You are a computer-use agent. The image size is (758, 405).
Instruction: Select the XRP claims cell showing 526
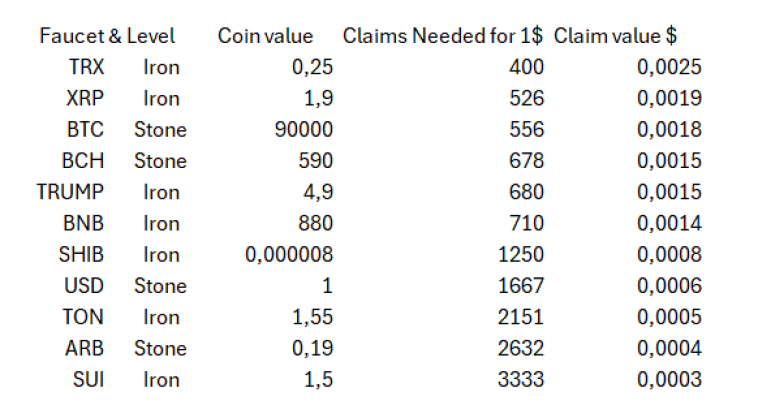point(526,98)
